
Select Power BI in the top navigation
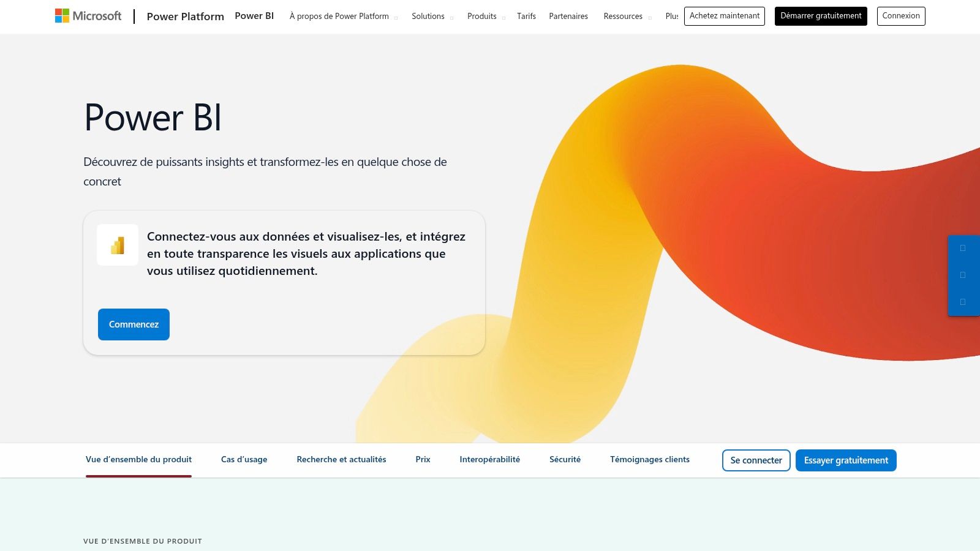(254, 16)
